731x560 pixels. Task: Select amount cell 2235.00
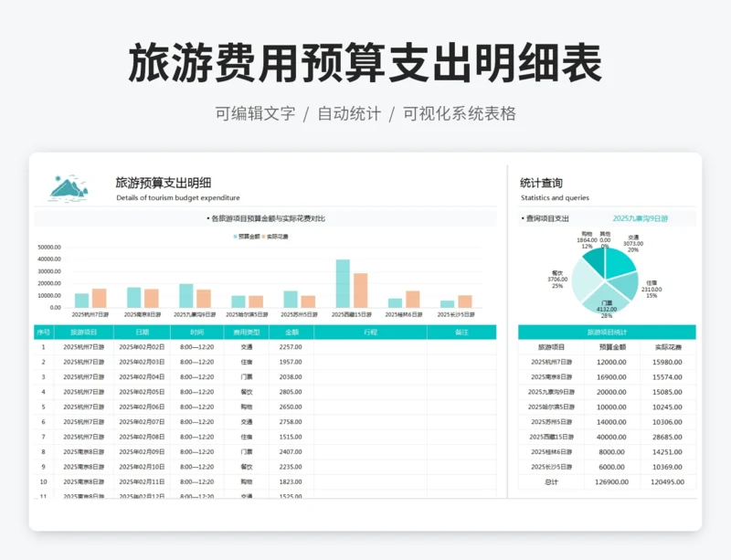291,467
